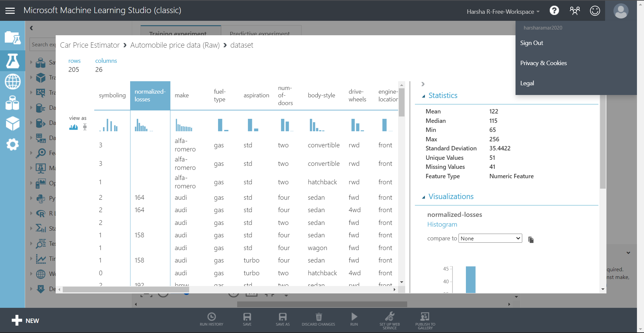Collapse the Visualizations section
644x333 pixels.
(424, 197)
